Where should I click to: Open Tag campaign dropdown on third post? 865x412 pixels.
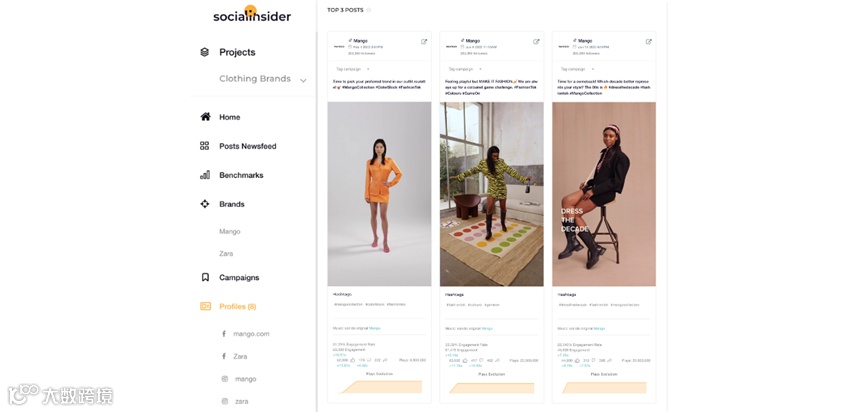coord(579,69)
